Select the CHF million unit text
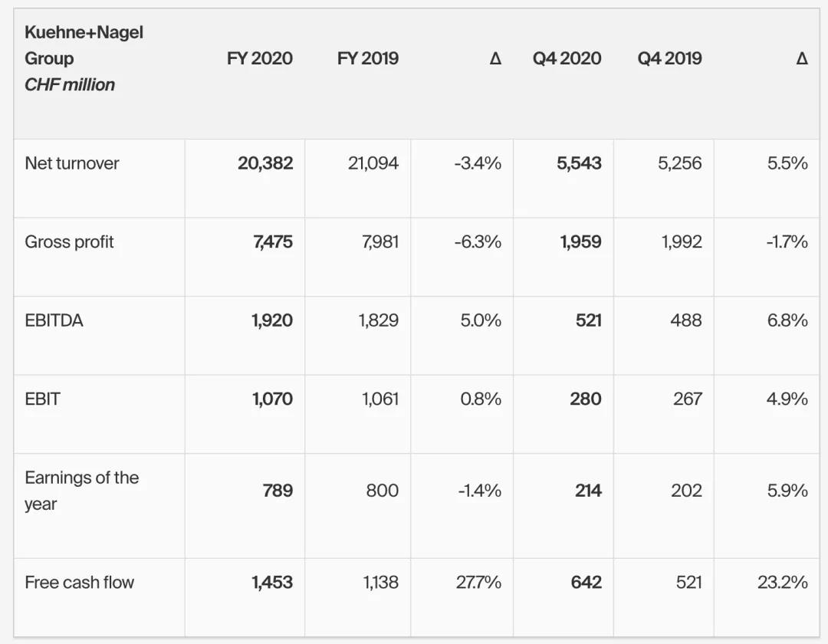 pos(70,84)
